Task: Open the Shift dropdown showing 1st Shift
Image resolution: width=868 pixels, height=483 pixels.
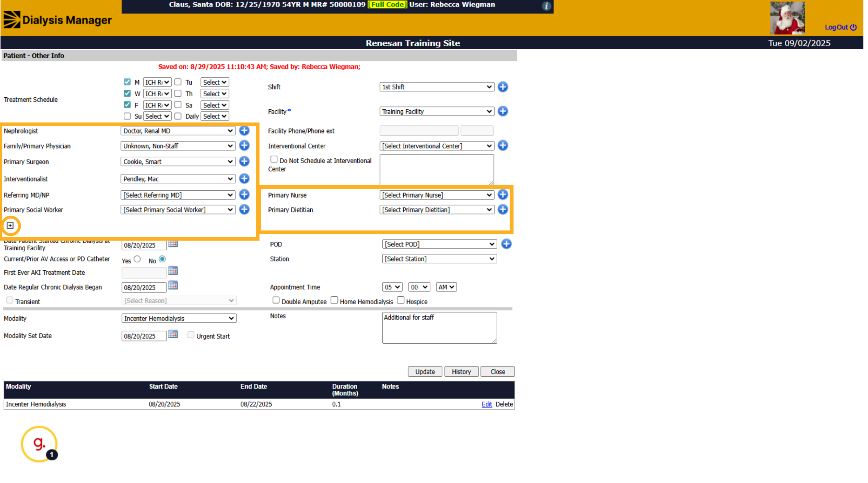Action: 437,87
